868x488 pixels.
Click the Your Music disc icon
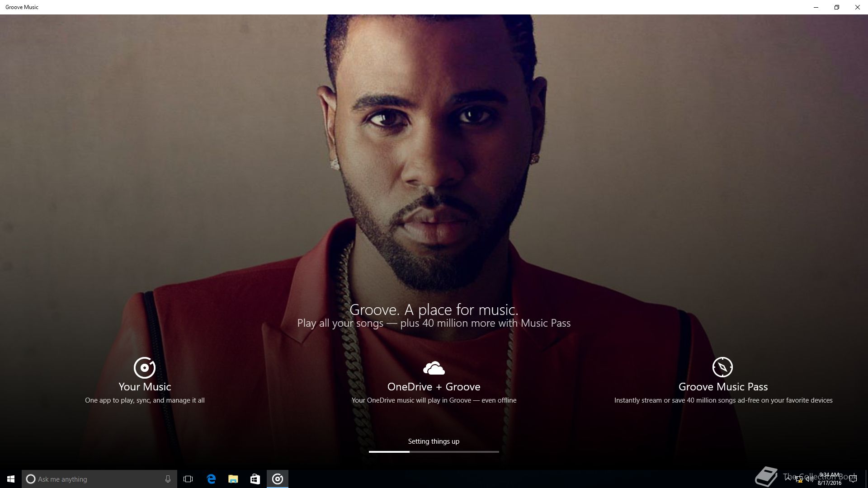pyautogui.click(x=145, y=367)
